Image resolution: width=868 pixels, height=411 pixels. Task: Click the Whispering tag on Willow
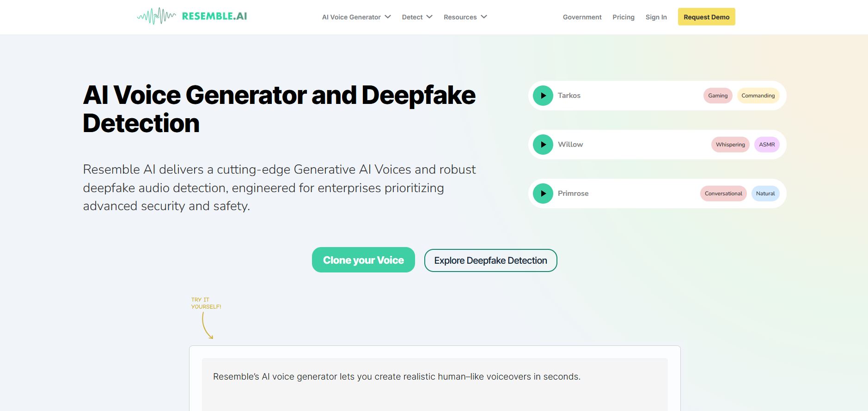pos(730,145)
